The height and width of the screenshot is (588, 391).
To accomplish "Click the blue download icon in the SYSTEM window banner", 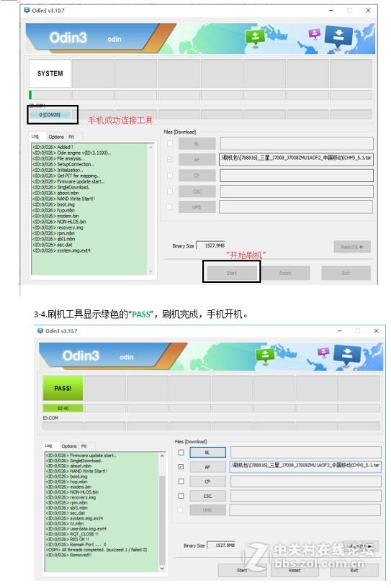I will [338, 37].
